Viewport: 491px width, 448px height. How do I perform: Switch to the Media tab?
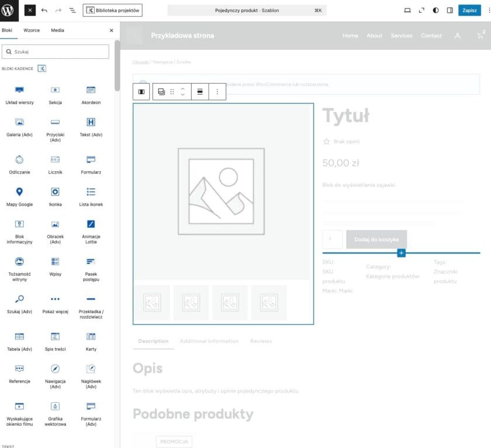point(57,30)
